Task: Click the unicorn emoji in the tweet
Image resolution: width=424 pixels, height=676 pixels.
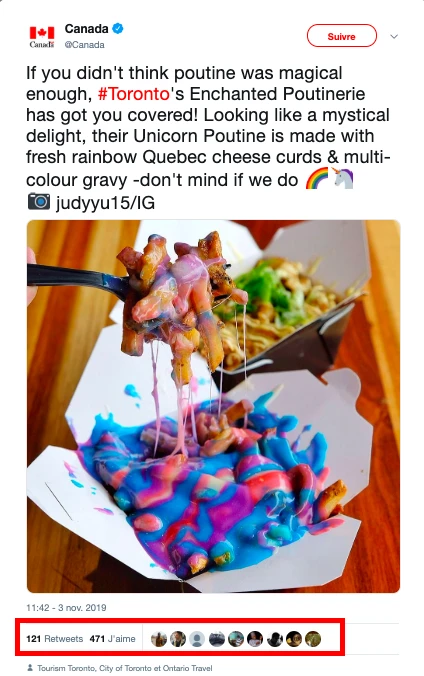Action: point(343,178)
